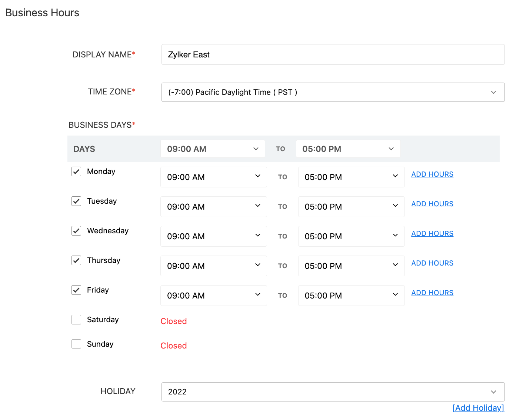Click Add Hours for Monday
This screenshot has width=523, height=420.
tap(432, 174)
